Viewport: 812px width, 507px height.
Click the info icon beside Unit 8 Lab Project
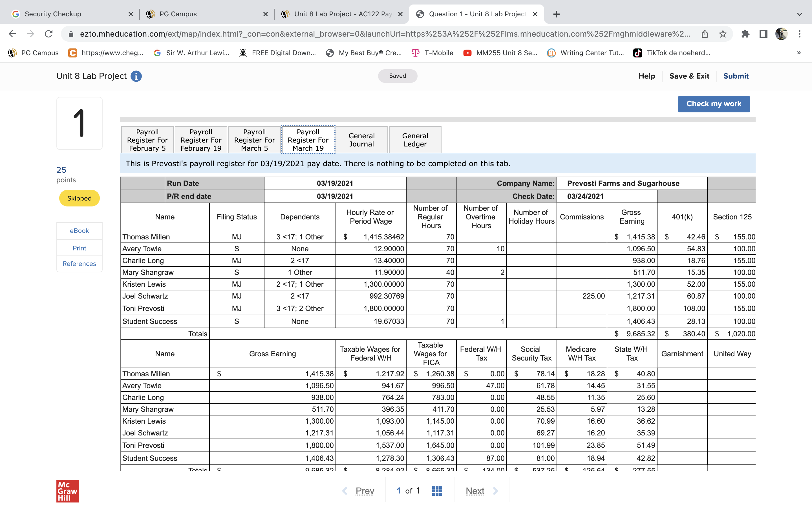136,76
